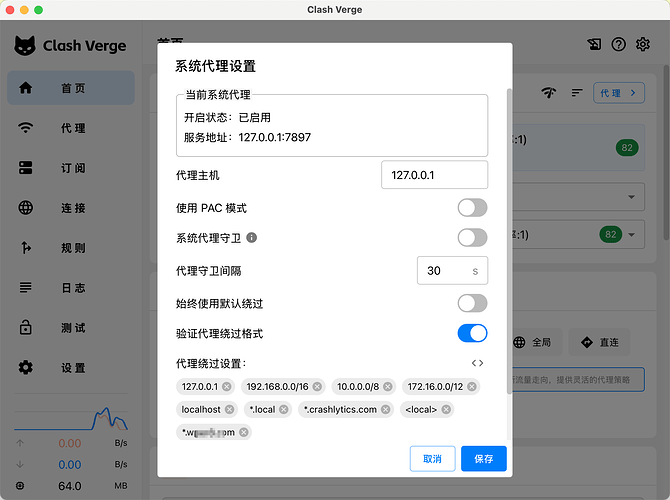Open the 规则 branch icon in sidebar
The image size is (670, 500).
[26, 247]
